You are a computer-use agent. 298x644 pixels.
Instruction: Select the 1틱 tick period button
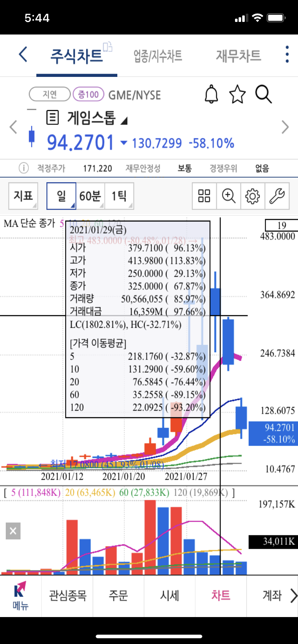click(119, 196)
